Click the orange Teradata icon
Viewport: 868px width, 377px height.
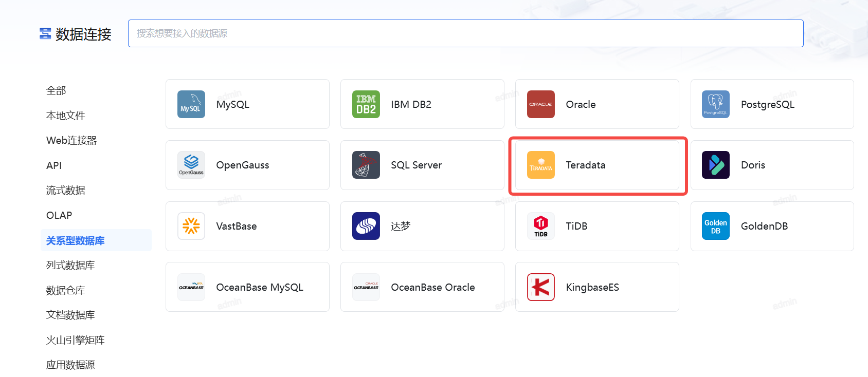(x=541, y=165)
